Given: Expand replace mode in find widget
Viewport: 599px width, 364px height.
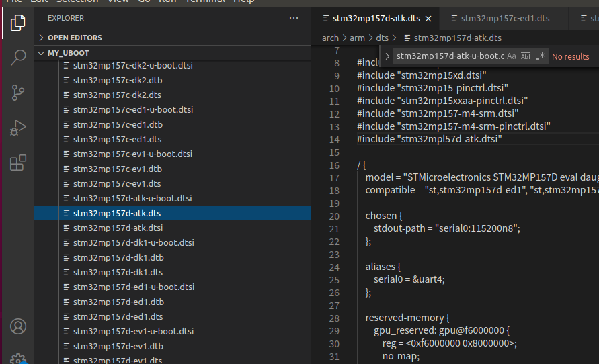Looking at the screenshot, I should pyautogui.click(x=387, y=56).
